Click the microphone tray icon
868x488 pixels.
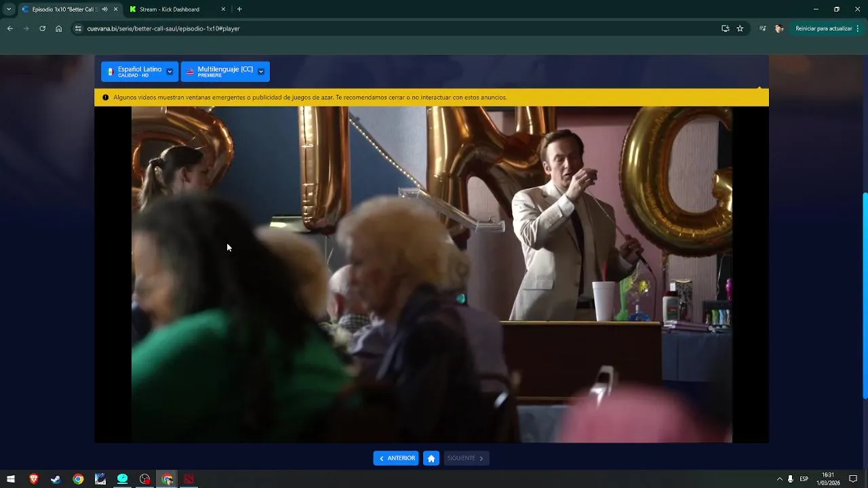pyautogui.click(x=791, y=479)
